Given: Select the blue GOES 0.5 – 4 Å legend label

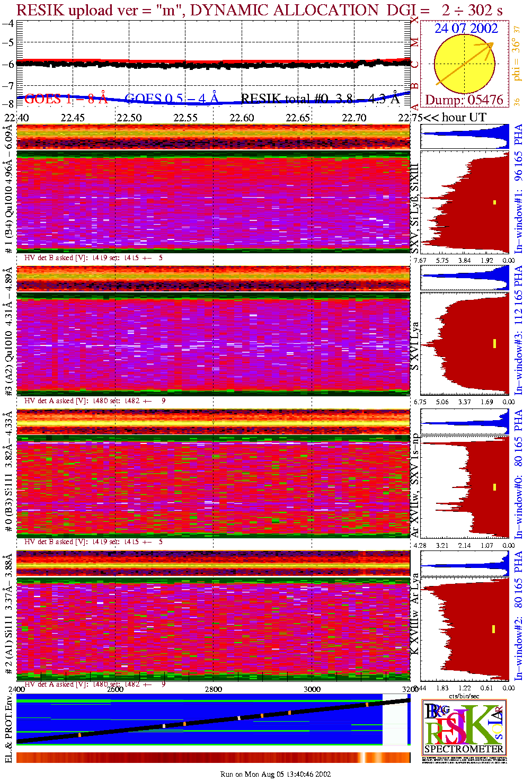Looking at the screenshot, I should [x=171, y=99].
